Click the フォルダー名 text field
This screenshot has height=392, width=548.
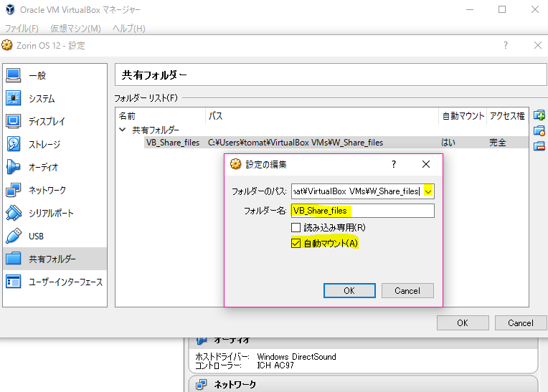[362, 211]
